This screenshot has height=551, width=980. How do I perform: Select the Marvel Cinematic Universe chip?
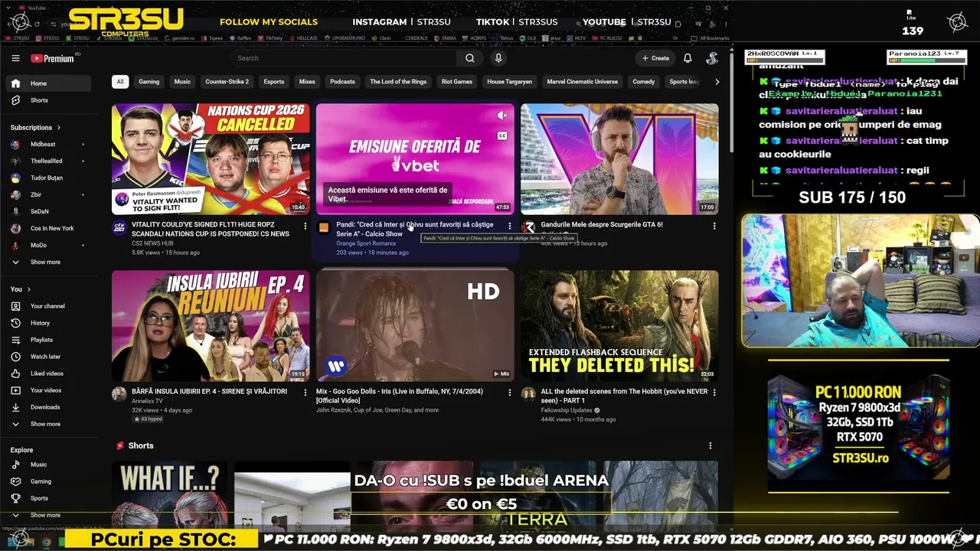pyautogui.click(x=582, y=82)
